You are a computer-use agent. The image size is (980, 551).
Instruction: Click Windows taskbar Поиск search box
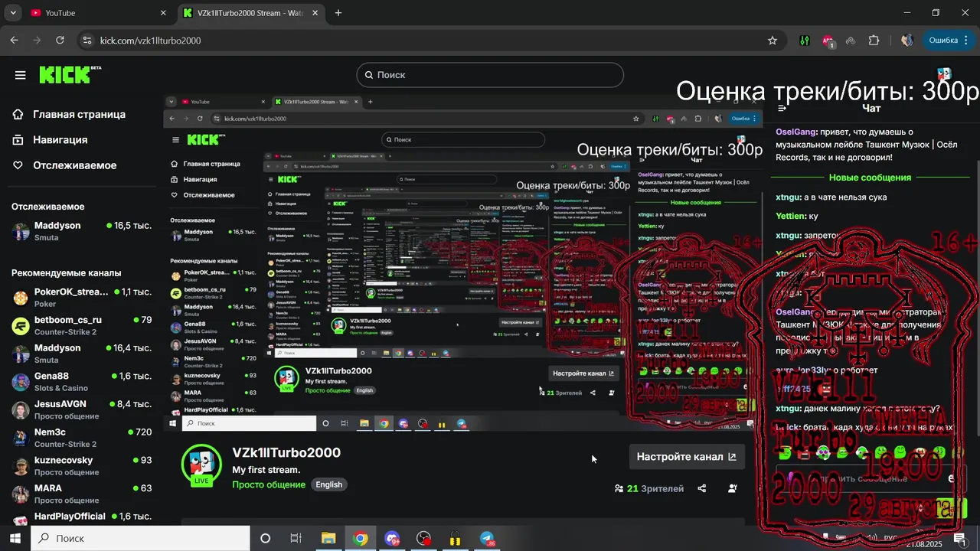tap(140, 538)
